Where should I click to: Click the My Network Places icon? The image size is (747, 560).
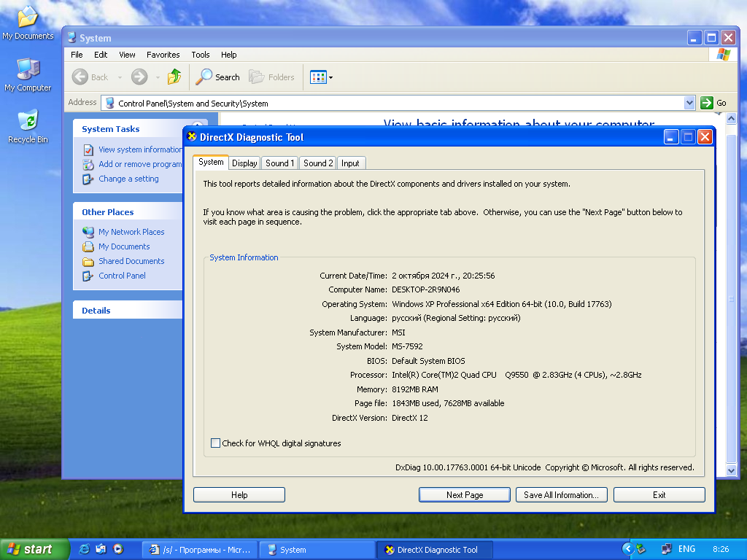[88, 232]
